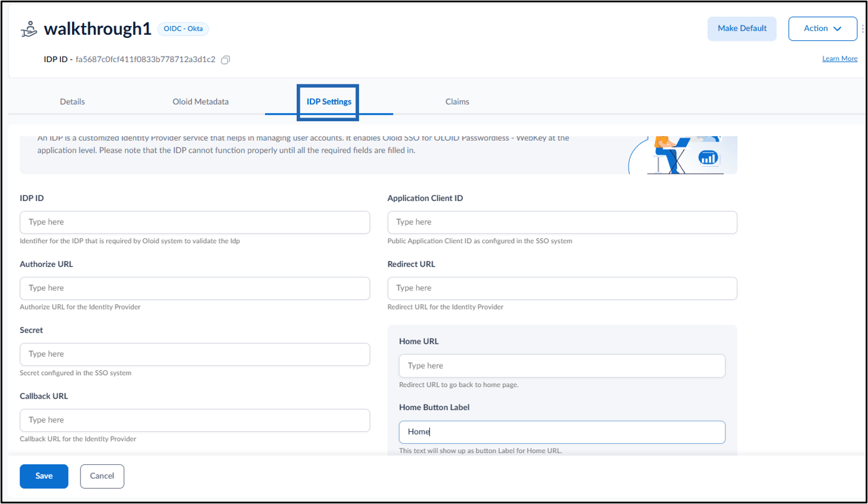Click the Secret input field

point(195,354)
